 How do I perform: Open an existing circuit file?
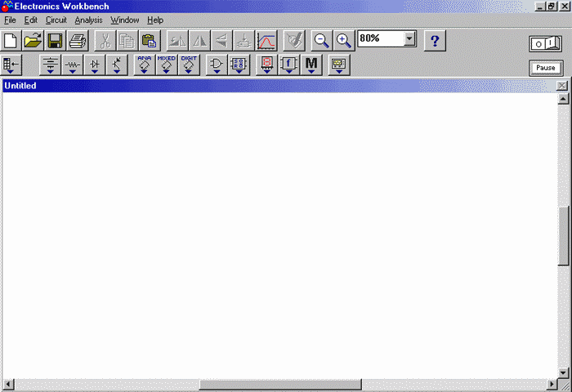pos(33,41)
